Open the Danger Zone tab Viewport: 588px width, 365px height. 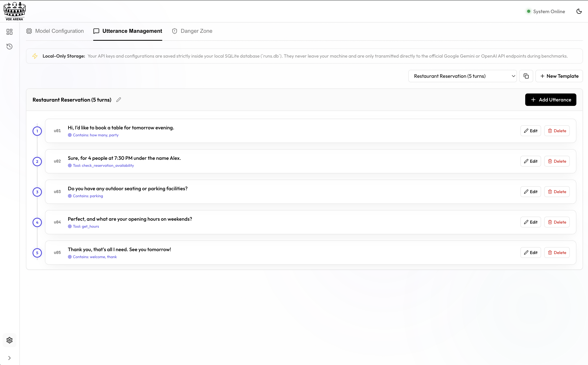192,31
